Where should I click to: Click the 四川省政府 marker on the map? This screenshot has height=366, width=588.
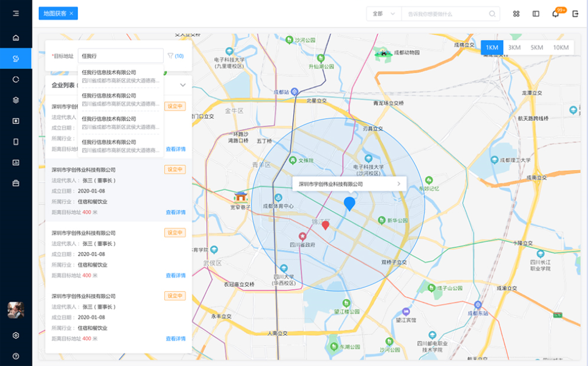pyautogui.click(x=302, y=236)
